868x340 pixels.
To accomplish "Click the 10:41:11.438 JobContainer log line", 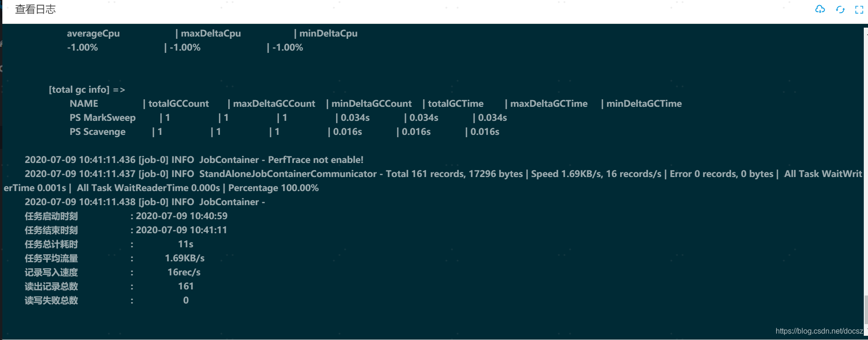I will 145,202.
